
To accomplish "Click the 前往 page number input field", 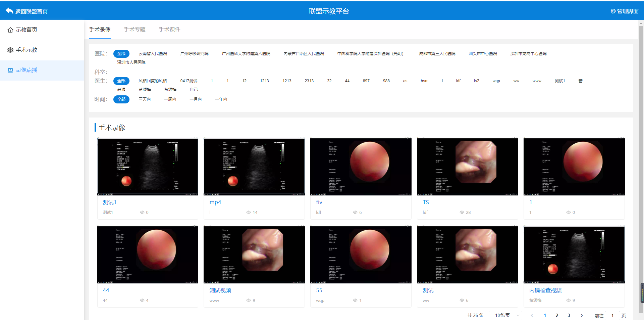I will 612,315.
